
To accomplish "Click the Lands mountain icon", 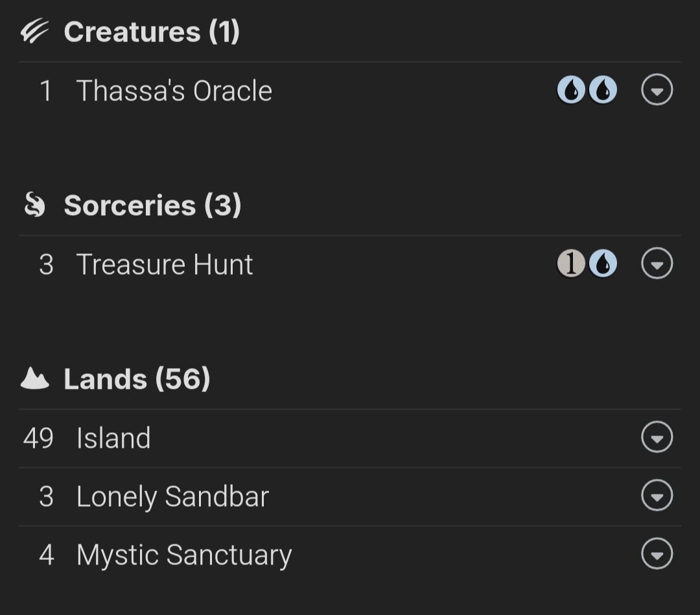I will pyautogui.click(x=35, y=379).
